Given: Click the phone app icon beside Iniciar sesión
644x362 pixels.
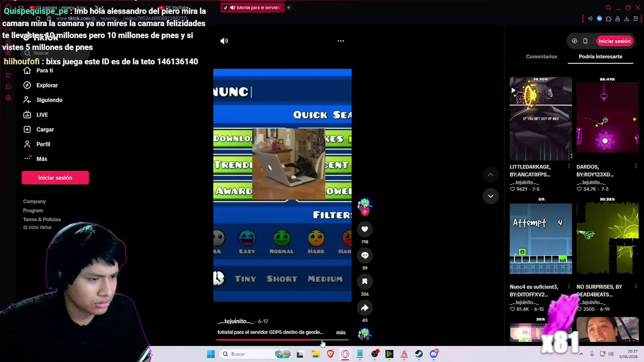Looking at the screenshot, I should (585, 41).
